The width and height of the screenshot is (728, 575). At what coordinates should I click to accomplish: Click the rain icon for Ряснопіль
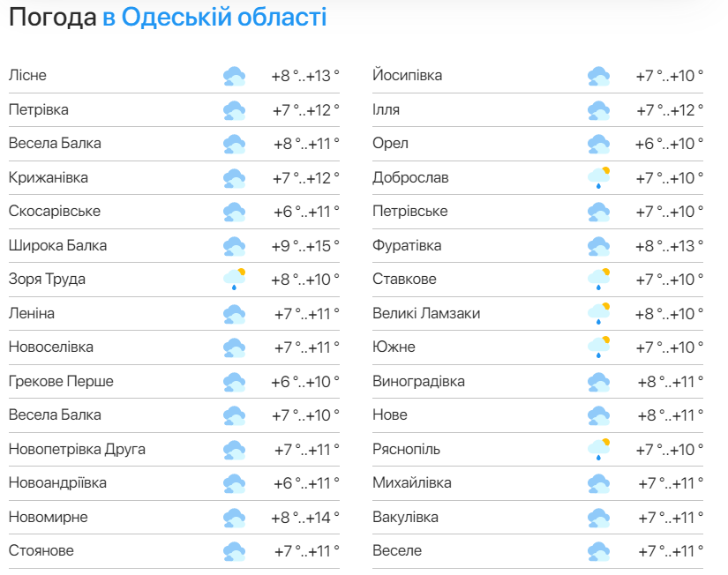pyautogui.click(x=598, y=450)
